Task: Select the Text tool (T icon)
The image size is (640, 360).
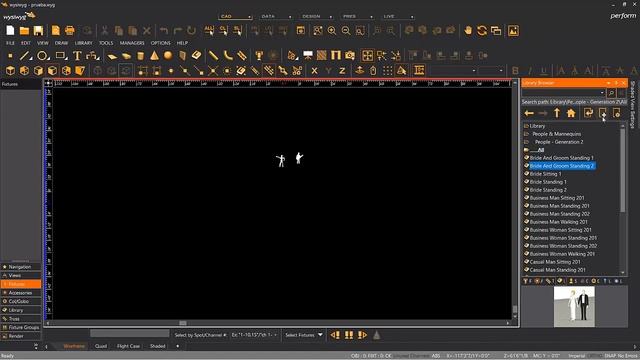Action: coord(77,56)
